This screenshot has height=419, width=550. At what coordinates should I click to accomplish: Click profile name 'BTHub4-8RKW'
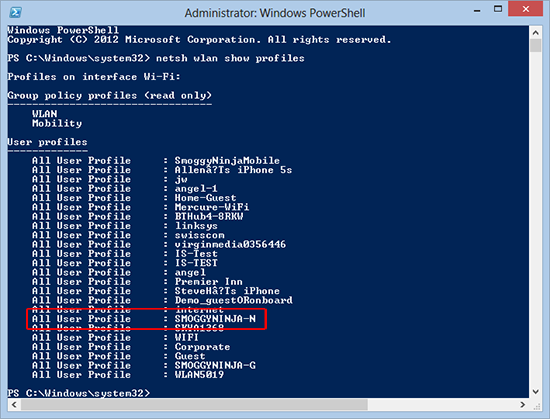tap(209, 216)
